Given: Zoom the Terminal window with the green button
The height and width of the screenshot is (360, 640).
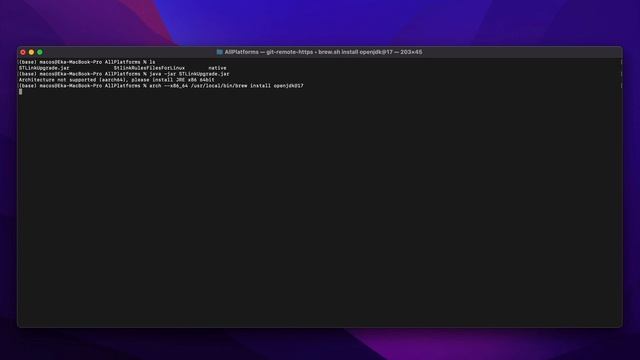Looking at the screenshot, I should pos(40,52).
